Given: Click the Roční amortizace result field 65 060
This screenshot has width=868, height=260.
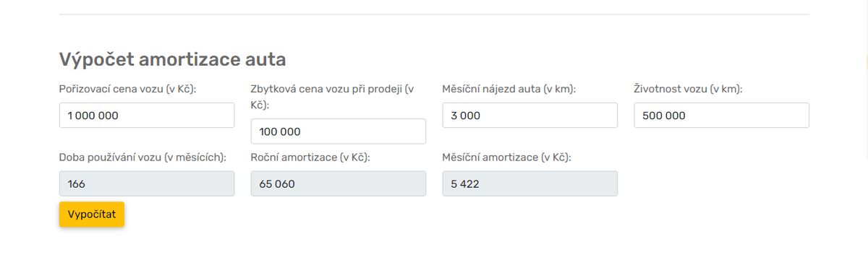Looking at the screenshot, I should 339,183.
